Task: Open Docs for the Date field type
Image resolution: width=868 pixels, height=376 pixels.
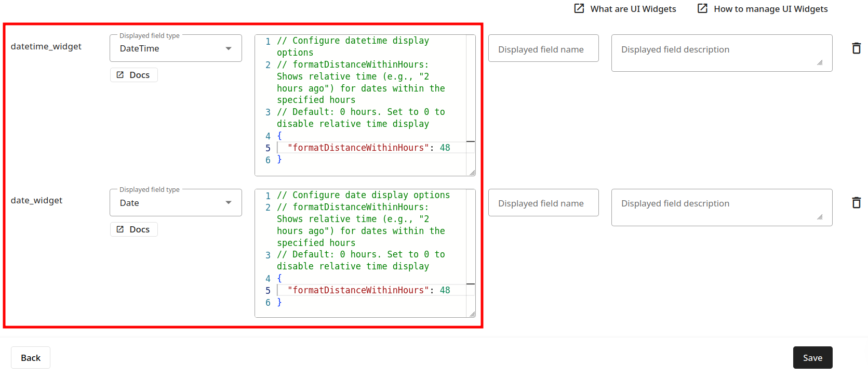Action: [133, 229]
